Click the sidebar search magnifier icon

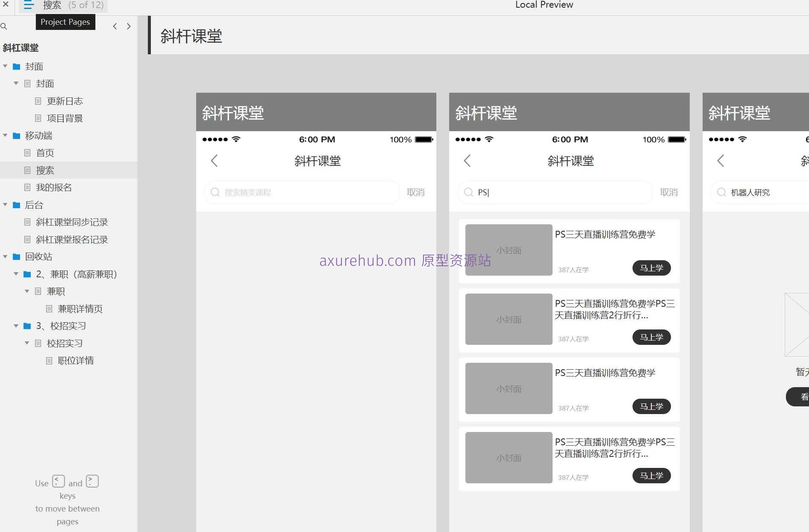coord(4,26)
